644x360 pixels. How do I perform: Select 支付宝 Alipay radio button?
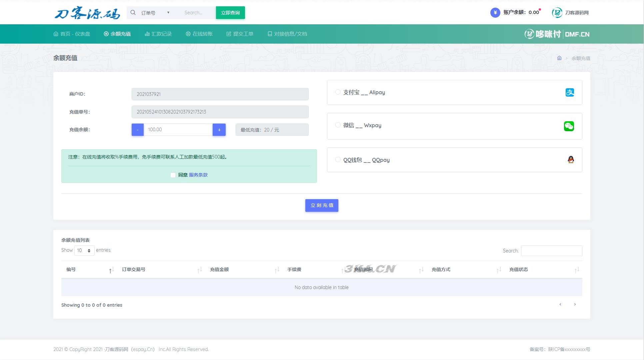pyautogui.click(x=338, y=92)
